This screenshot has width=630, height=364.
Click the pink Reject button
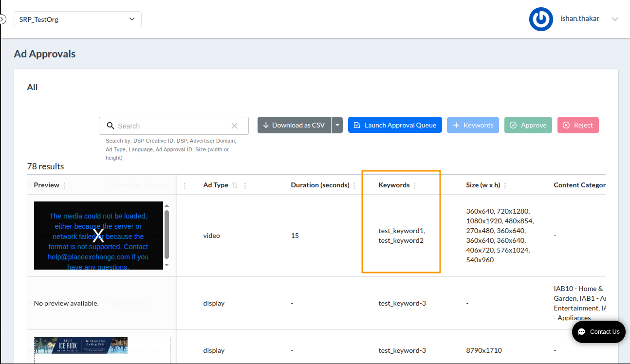578,125
